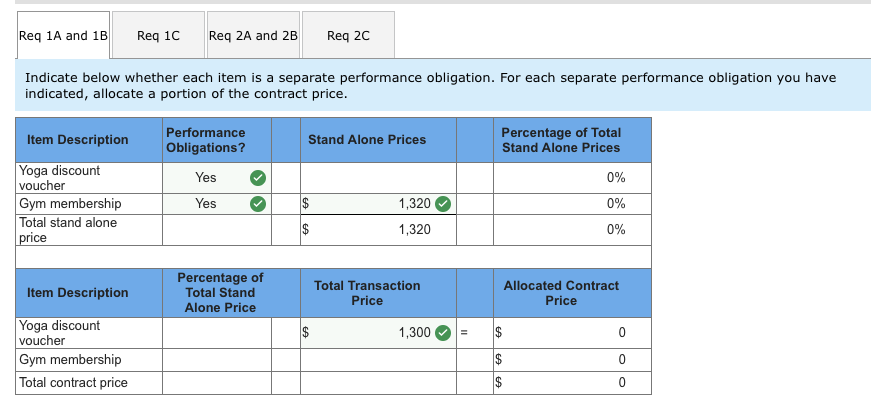Open Req 2A and 2B tab
Image resolution: width=892 pixels, height=404 pixels.
tap(253, 35)
